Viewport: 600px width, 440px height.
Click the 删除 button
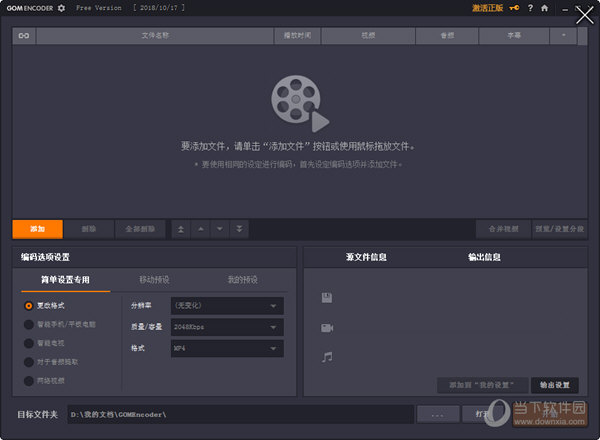89,229
